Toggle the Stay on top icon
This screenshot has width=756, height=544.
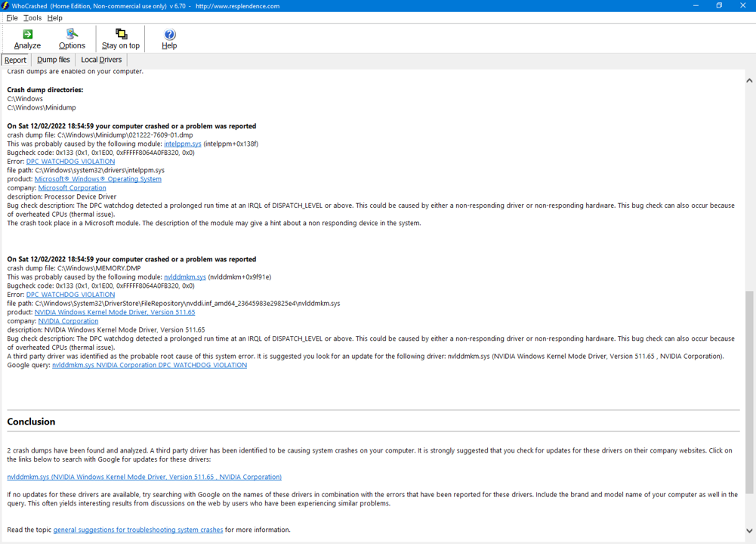[121, 34]
